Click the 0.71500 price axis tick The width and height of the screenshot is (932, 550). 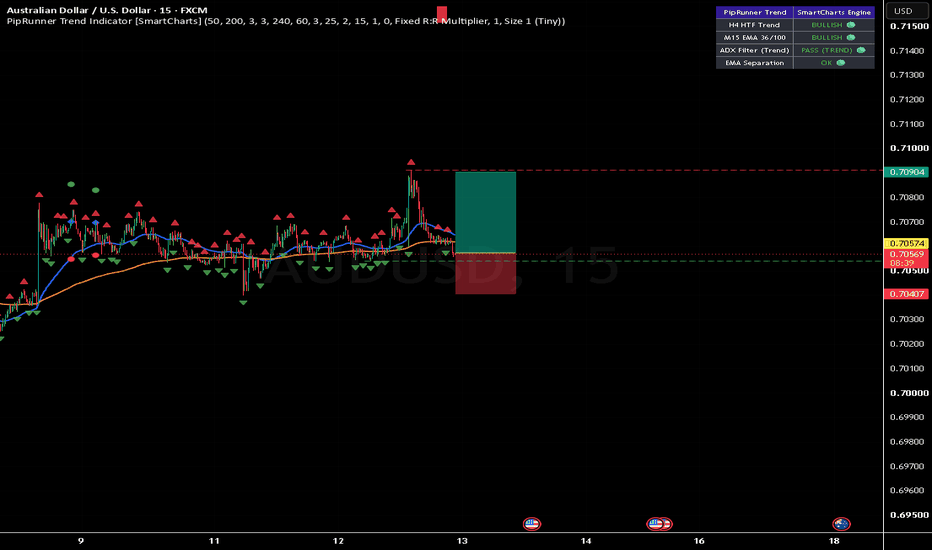click(x=909, y=26)
